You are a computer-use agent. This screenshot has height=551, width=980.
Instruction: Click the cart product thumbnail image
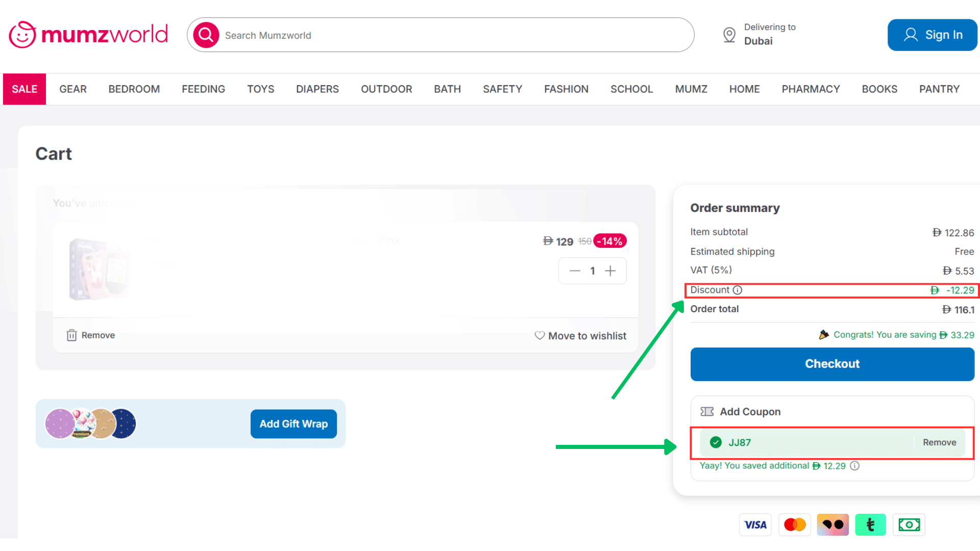(x=100, y=269)
